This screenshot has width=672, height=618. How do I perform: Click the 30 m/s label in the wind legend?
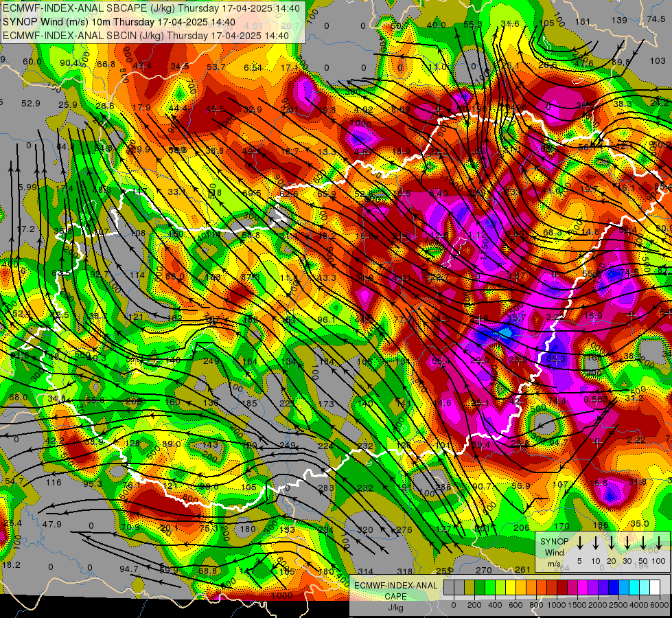(627, 562)
